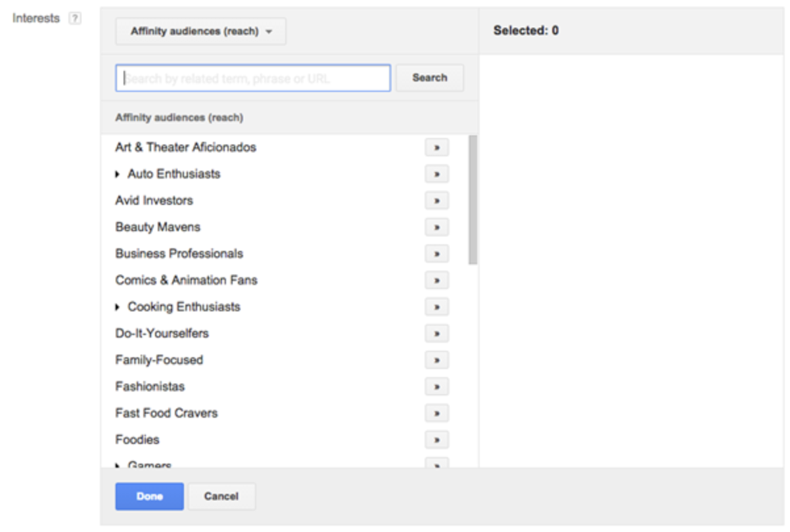The height and width of the screenshot is (532, 790).
Task: Open the Affinity audiences (reach) dropdown
Action: tap(200, 32)
